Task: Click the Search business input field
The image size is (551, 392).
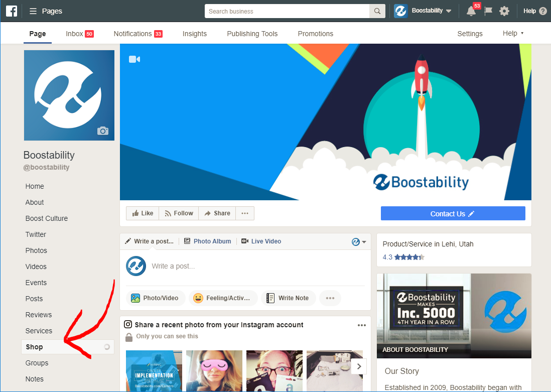Action: coord(287,11)
